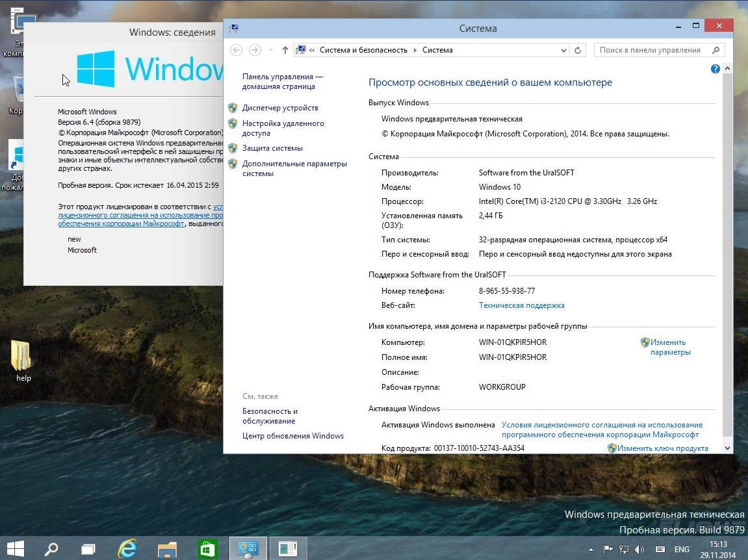Click the Up arrow navigation button
This screenshot has height=560, width=748.
coord(285,50)
